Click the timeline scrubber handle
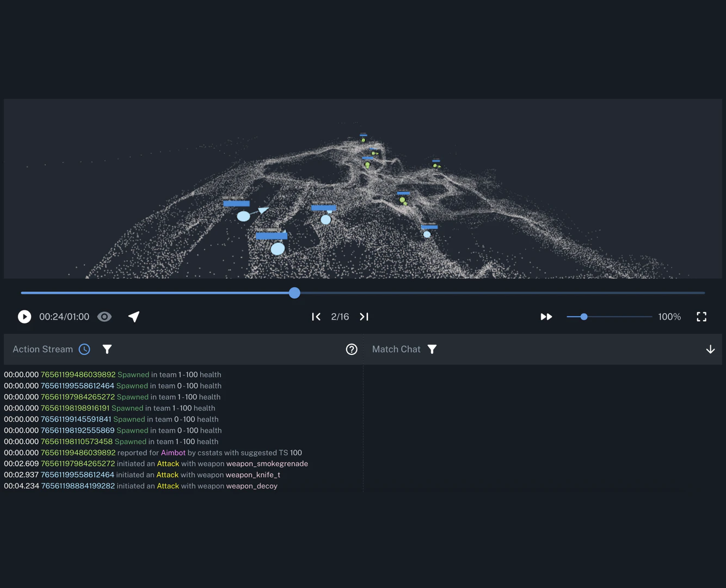 (x=294, y=293)
